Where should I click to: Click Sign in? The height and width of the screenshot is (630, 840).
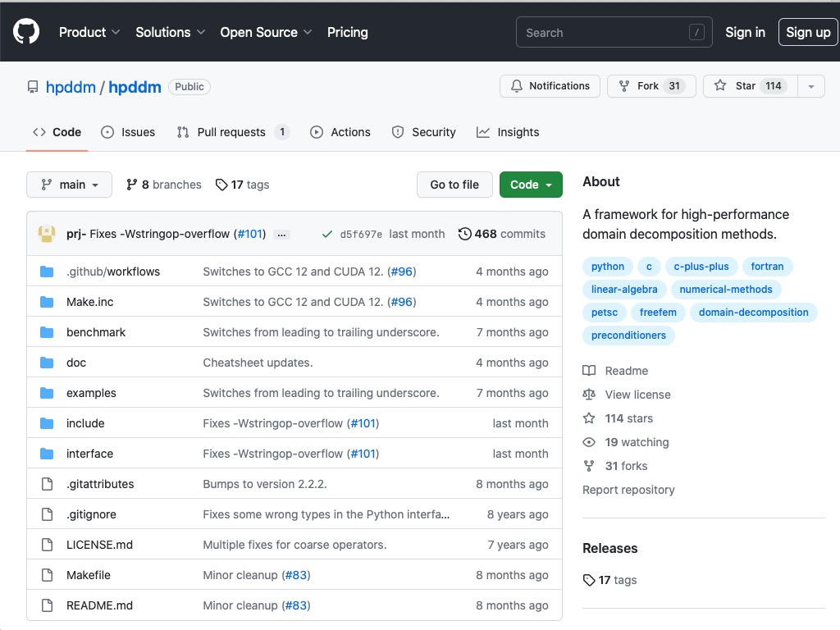point(745,32)
